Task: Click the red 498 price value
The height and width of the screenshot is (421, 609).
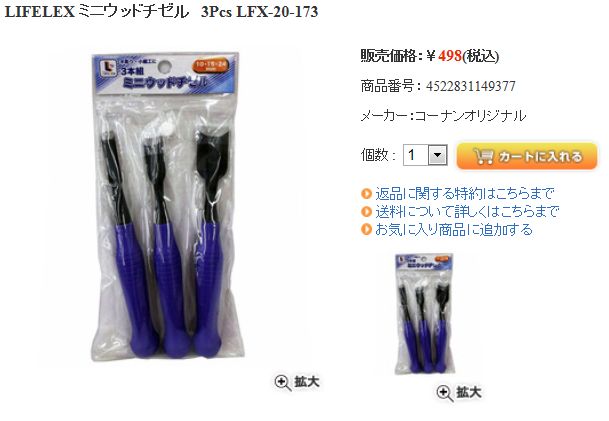Action: pos(450,56)
